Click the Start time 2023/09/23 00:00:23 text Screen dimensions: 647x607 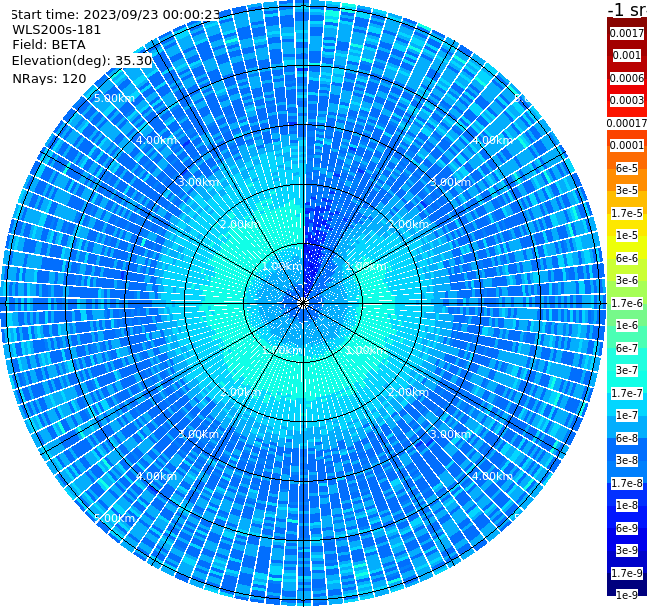click(115, 14)
